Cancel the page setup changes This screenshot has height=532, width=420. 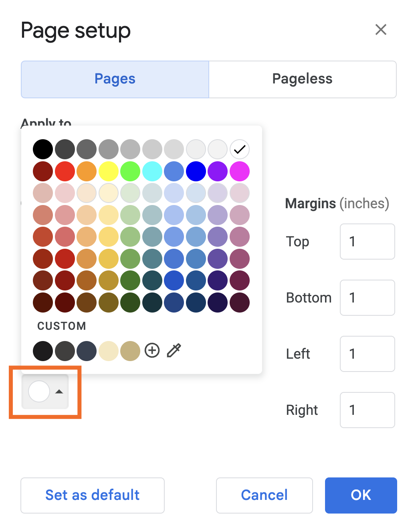pos(264,495)
